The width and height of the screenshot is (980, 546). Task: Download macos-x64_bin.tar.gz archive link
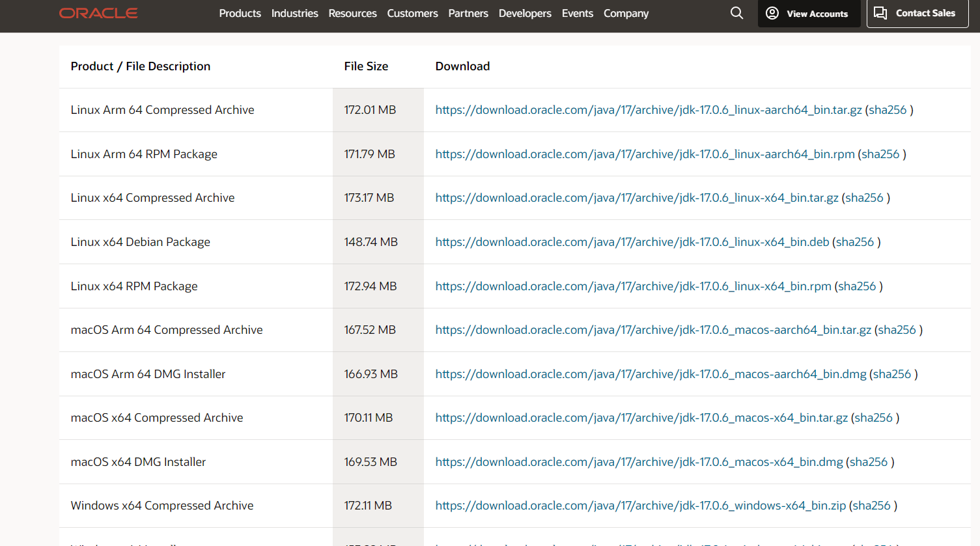[641, 418]
